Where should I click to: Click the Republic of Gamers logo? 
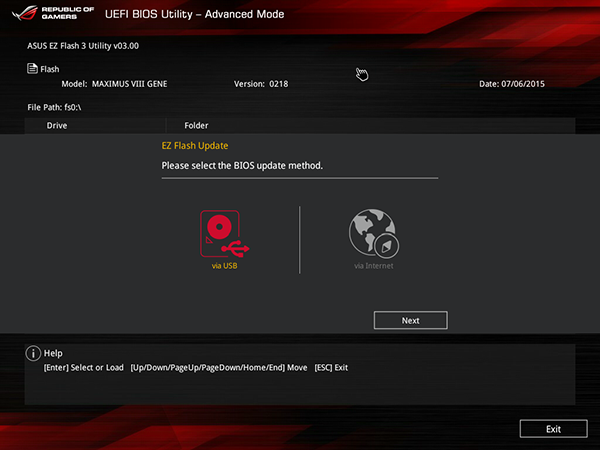coord(53,13)
